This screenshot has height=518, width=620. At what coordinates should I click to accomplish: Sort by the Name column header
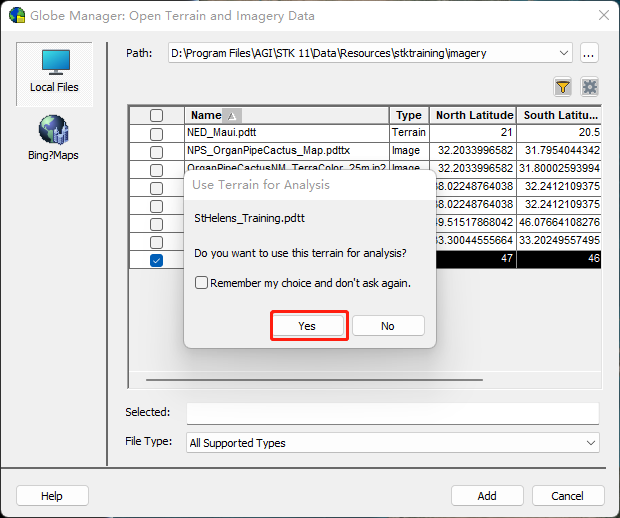[287, 115]
